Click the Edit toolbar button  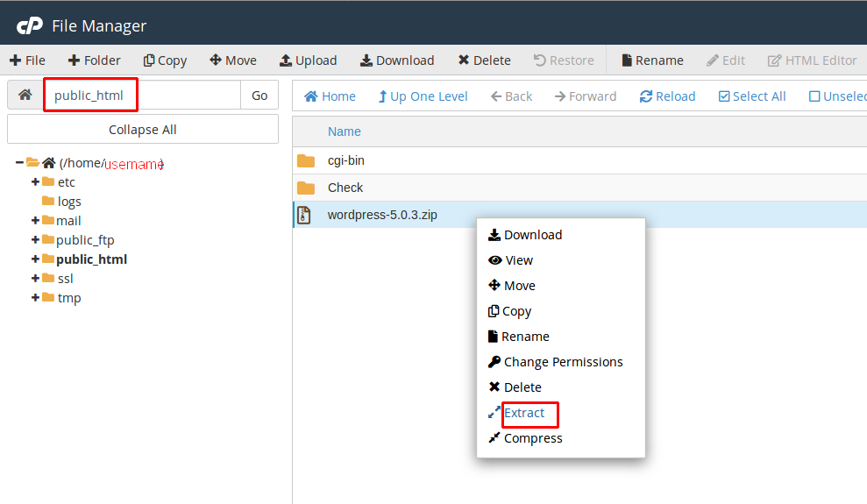coord(726,60)
